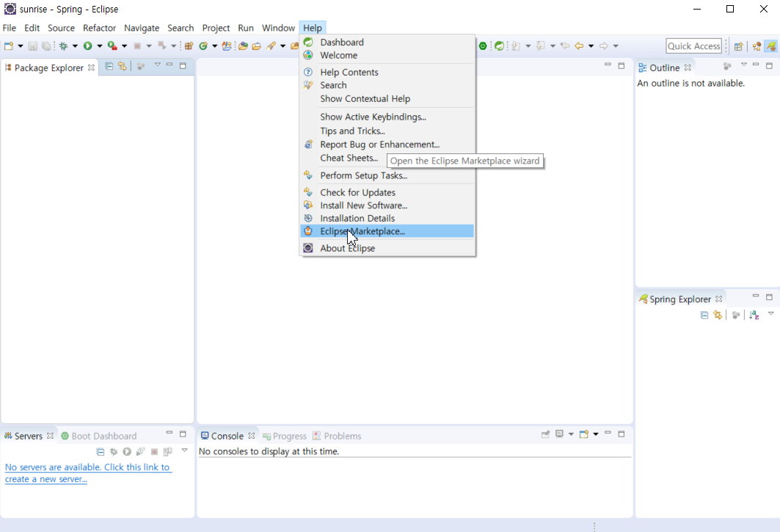Viewport: 780px width, 532px height.
Task: Click link to create a new server
Action: tap(88, 473)
